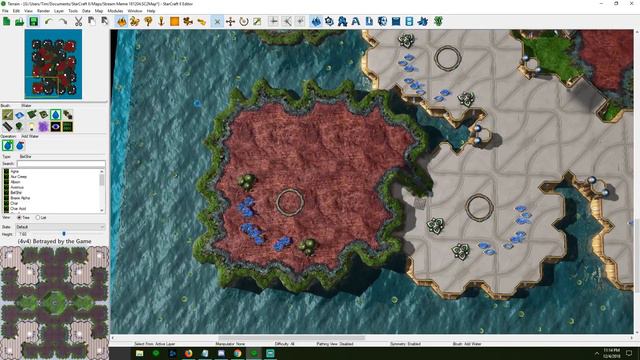Image resolution: width=640 pixels, height=360 pixels.
Task: Select the crossed-arrows move tool
Action: 230,22
